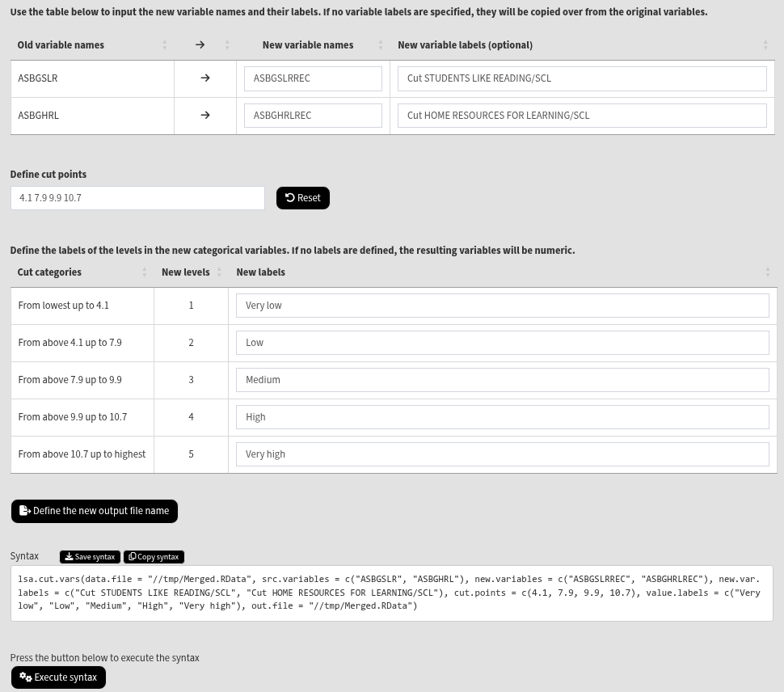Edit the Medium label field
This screenshot has width=784, height=692.
pyautogui.click(x=502, y=380)
